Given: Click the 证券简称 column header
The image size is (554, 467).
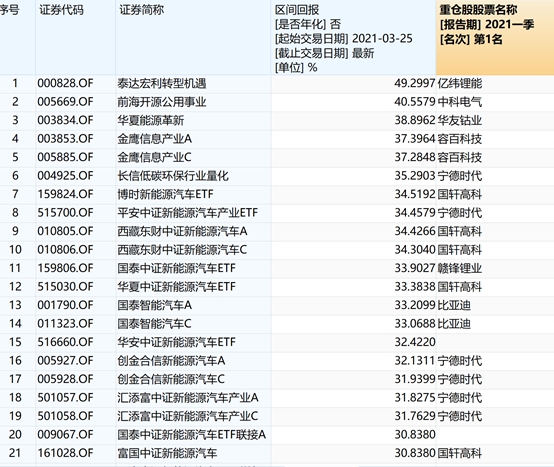Looking at the screenshot, I should pyautogui.click(x=142, y=10).
